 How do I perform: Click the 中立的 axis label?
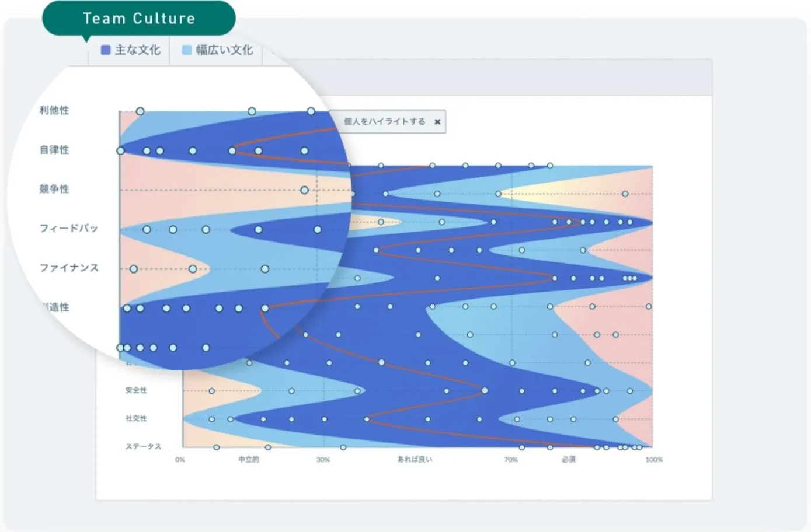tap(248, 460)
